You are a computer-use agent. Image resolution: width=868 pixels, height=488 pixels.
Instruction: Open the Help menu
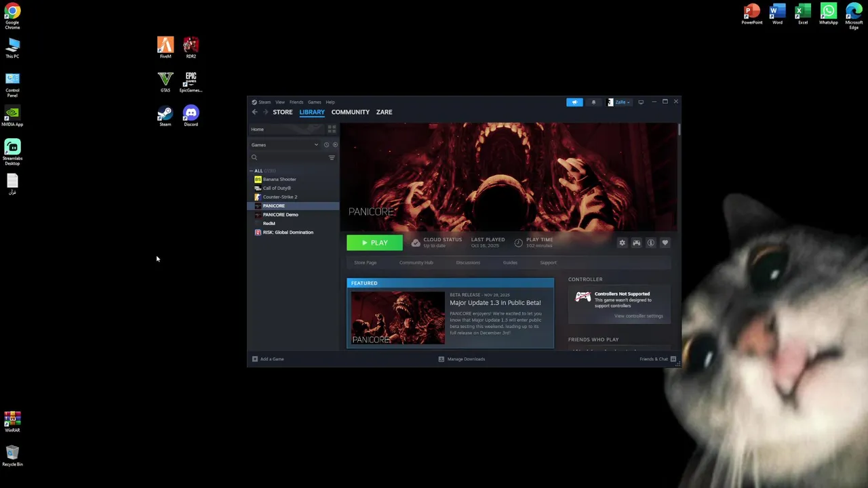pos(330,102)
